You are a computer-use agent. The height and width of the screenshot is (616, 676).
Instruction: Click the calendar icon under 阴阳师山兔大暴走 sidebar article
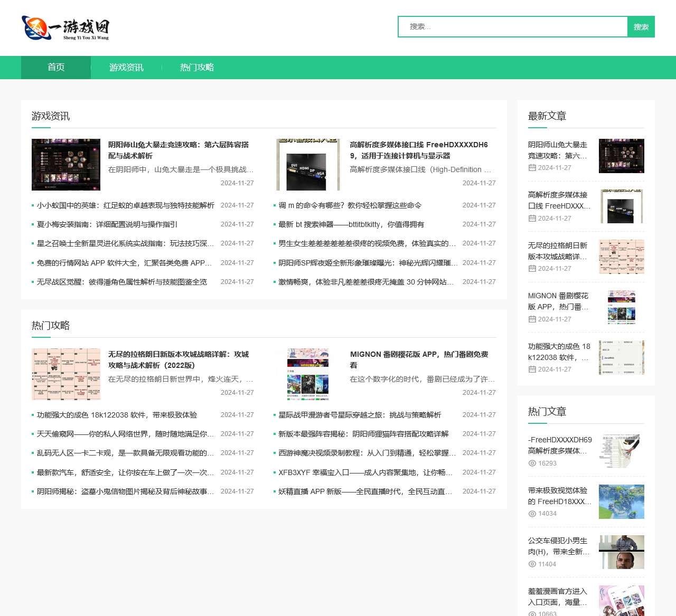(532, 168)
